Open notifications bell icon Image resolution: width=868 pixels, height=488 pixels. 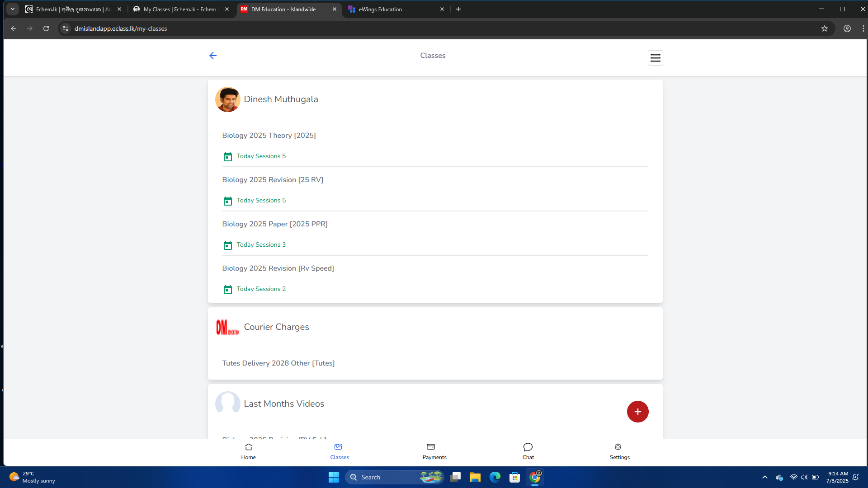pos(856,477)
